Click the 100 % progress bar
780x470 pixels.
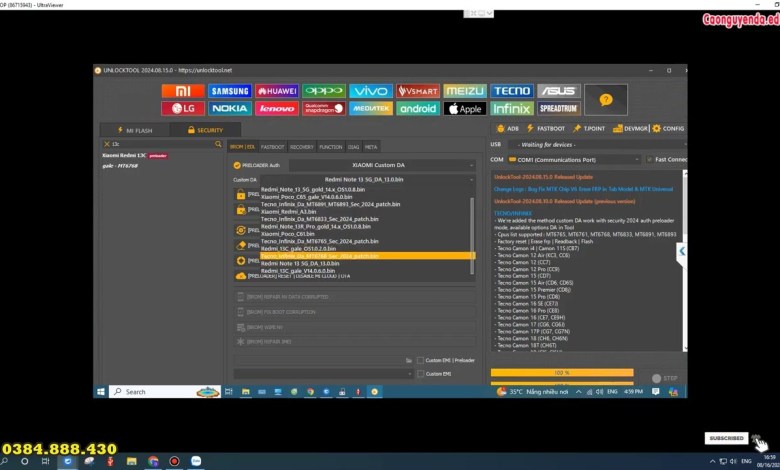pos(562,373)
